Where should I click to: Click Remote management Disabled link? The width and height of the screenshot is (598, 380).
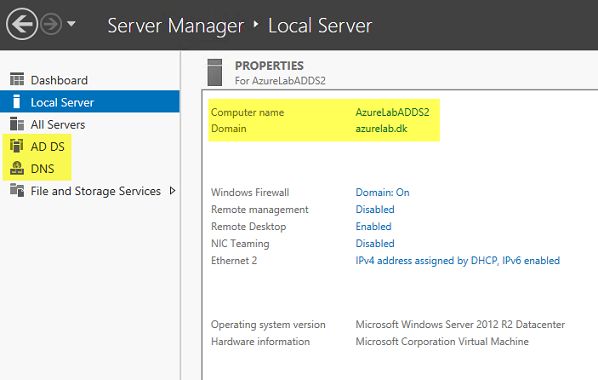click(375, 209)
